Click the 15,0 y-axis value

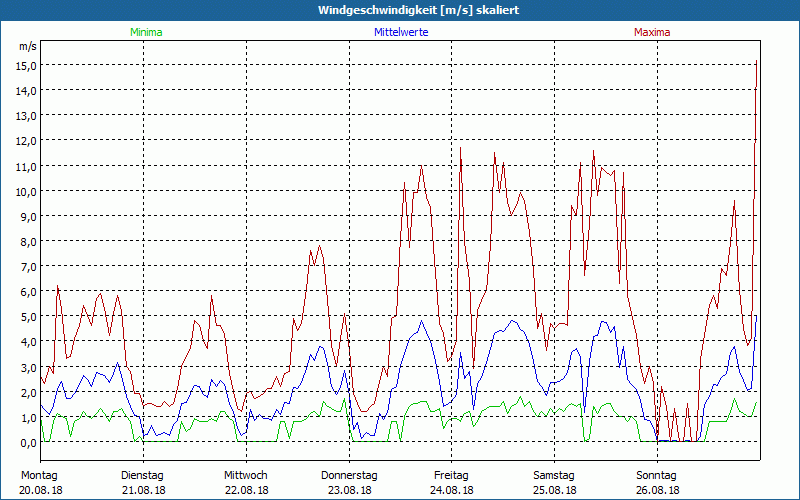[26, 65]
